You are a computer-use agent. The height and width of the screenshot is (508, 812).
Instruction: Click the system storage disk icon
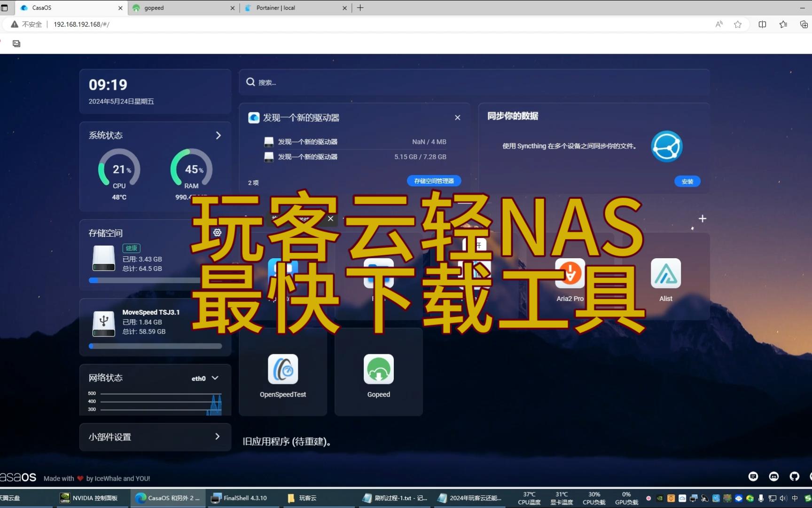point(104,258)
